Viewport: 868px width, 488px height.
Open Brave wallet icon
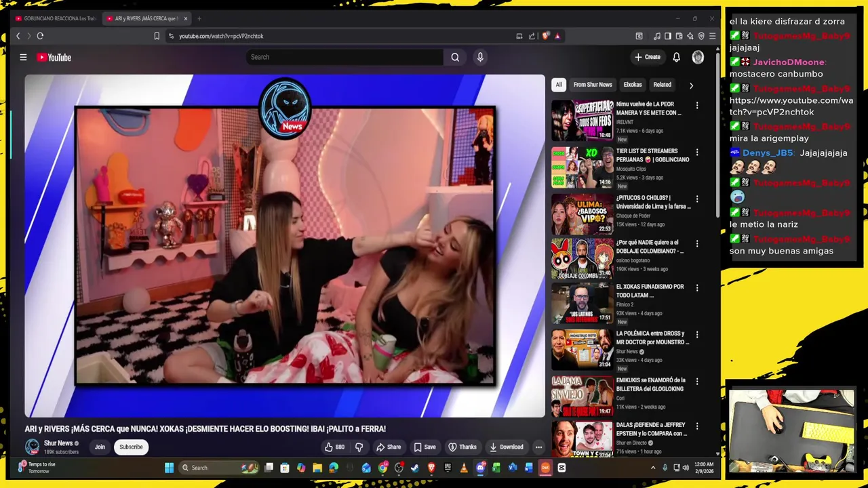679,36
